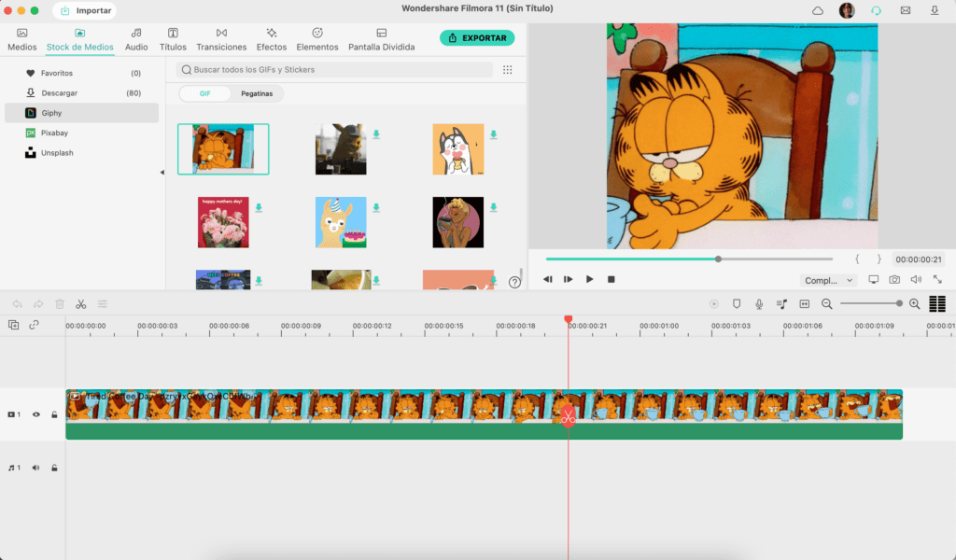Add a new track to timeline
The width and height of the screenshot is (956, 560).
click(x=13, y=325)
